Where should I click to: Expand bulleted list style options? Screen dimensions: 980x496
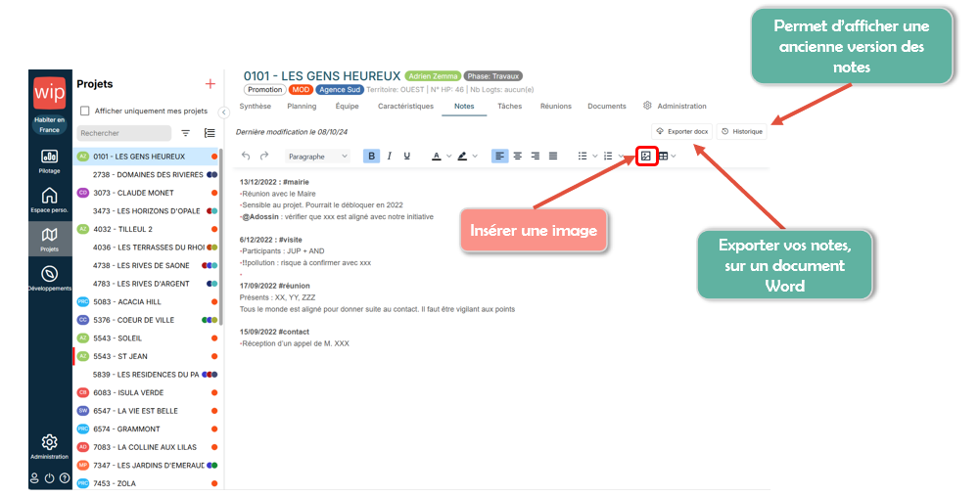click(x=595, y=157)
